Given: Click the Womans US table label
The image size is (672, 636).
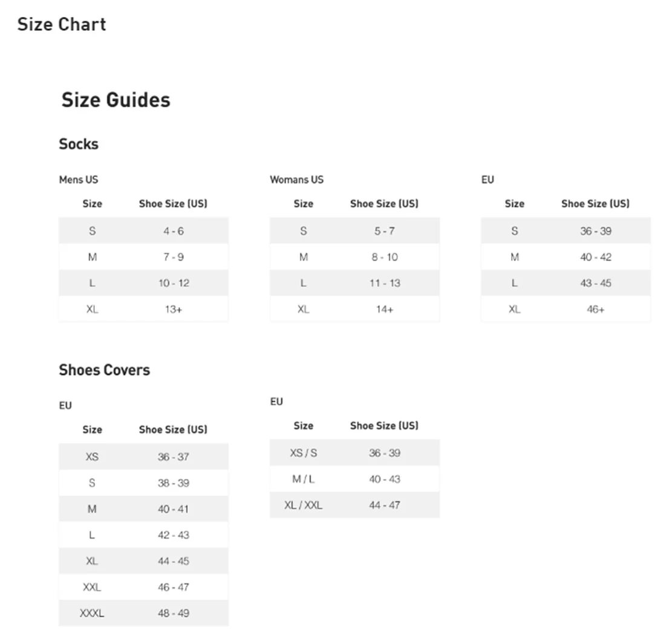Looking at the screenshot, I should pos(296,180).
